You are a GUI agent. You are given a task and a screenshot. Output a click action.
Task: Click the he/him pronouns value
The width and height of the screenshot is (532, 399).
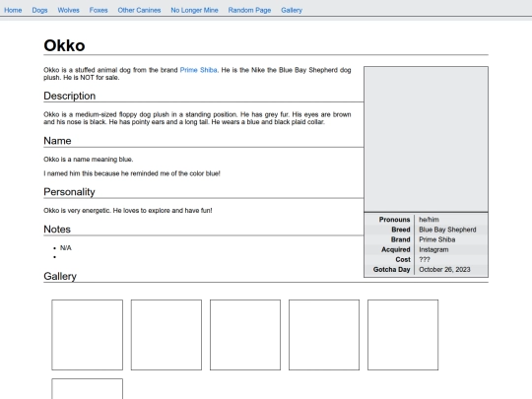tap(429, 220)
